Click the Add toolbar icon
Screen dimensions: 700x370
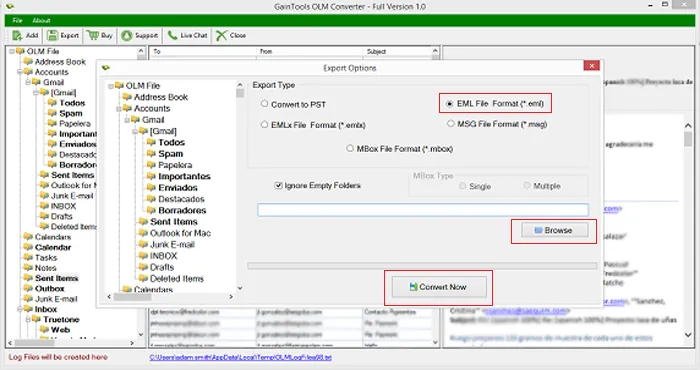tap(17, 35)
